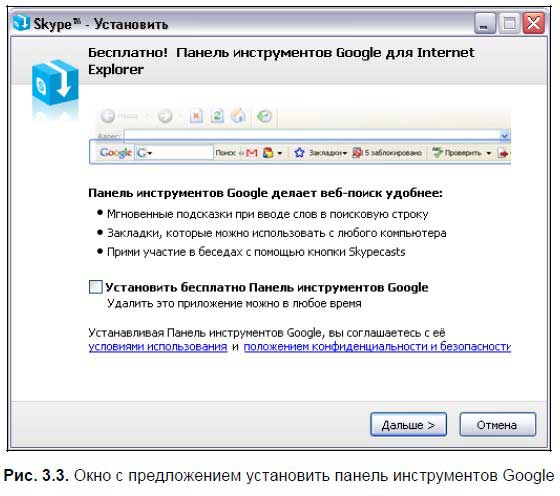Click the browser forward arrow icon
This screenshot has width=560, height=496.
click(x=165, y=116)
